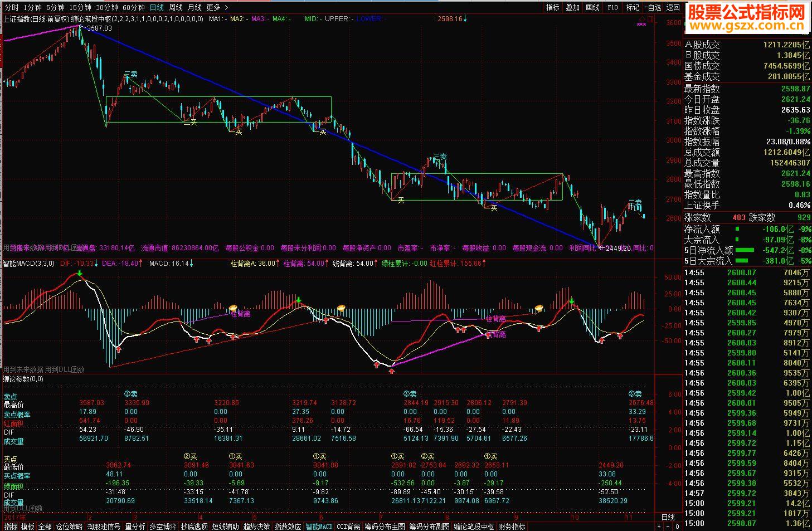
Task: Remove from watchlist via -自选
Action: click(x=653, y=7)
